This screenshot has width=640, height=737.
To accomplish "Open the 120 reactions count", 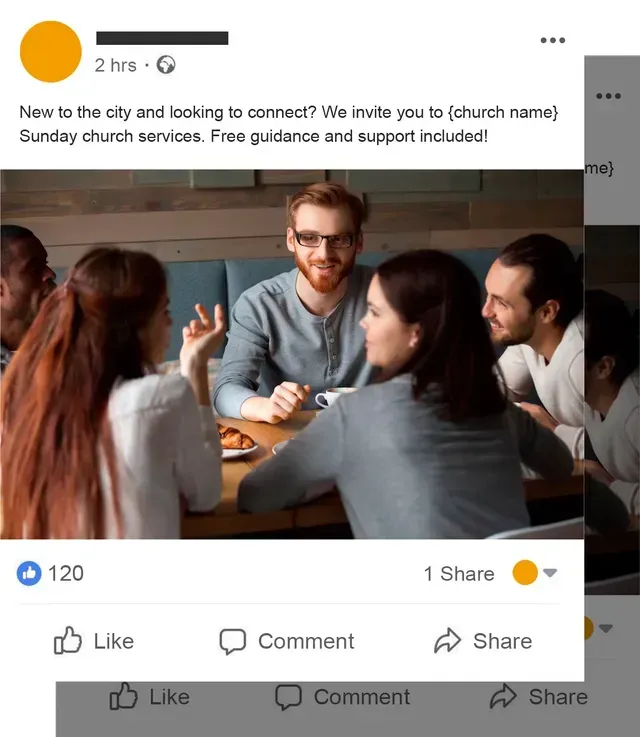I will coord(66,573).
